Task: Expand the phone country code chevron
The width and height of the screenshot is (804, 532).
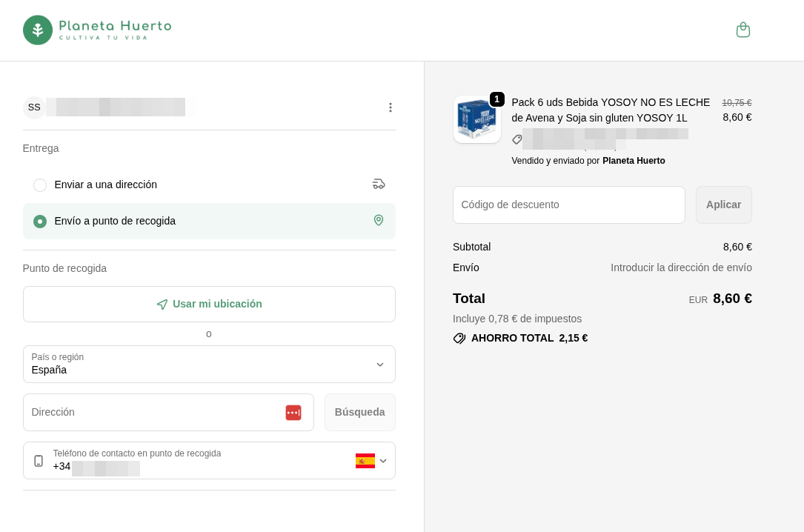Action: (x=383, y=461)
